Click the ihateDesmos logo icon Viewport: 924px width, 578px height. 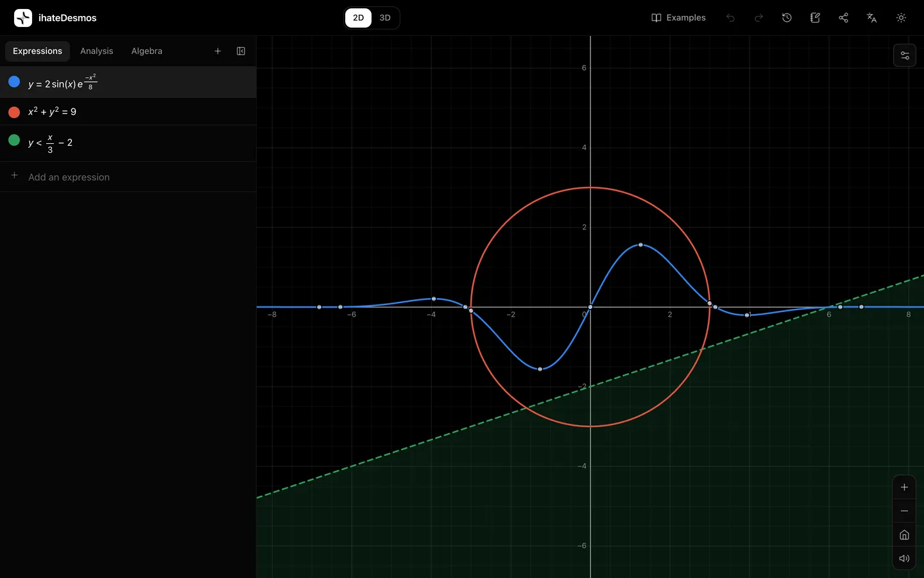click(x=23, y=18)
